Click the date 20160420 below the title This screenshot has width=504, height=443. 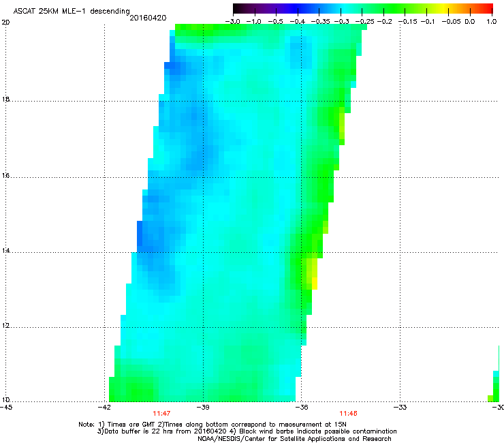pyautogui.click(x=148, y=18)
